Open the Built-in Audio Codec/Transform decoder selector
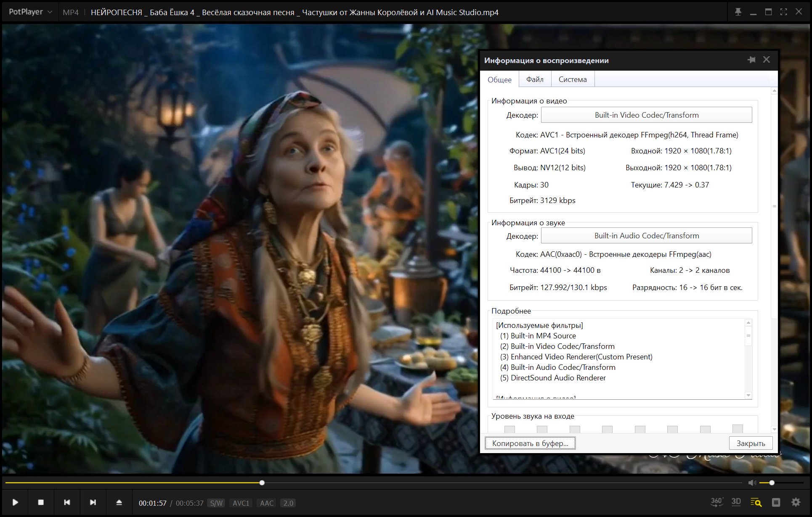The width and height of the screenshot is (812, 517). click(646, 236)
